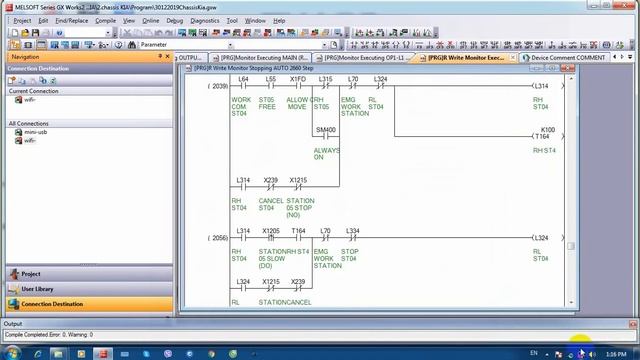Click the ladder editor scroll-up arrow
Viewport: 640px width, 360px height.
(x=571, y=78)
